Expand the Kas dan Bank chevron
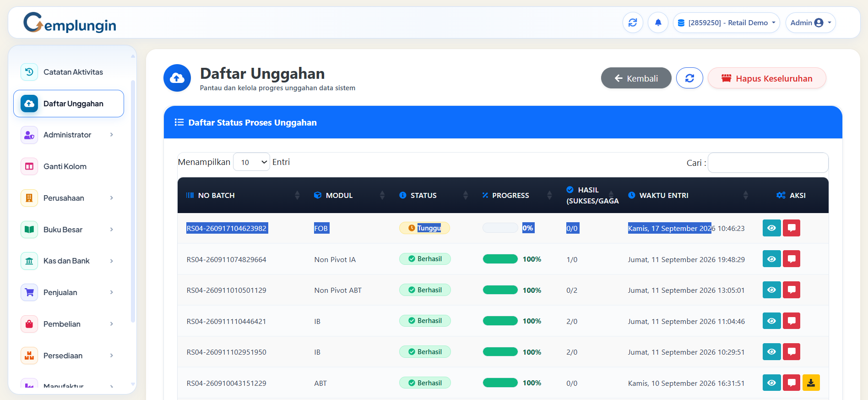The height and width of the screenshot is (400, 868). (x=111, y=261)
